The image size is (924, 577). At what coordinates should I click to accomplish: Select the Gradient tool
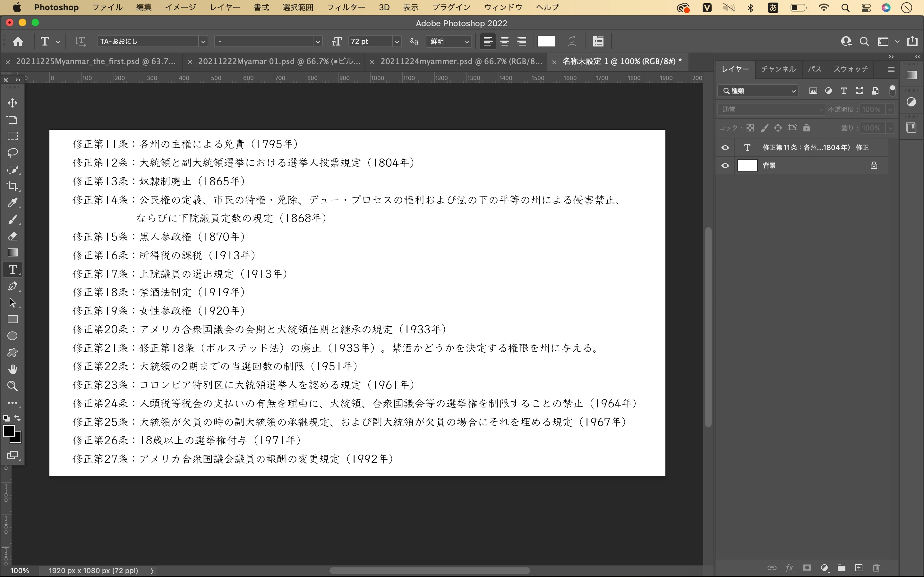click(13, 253)
